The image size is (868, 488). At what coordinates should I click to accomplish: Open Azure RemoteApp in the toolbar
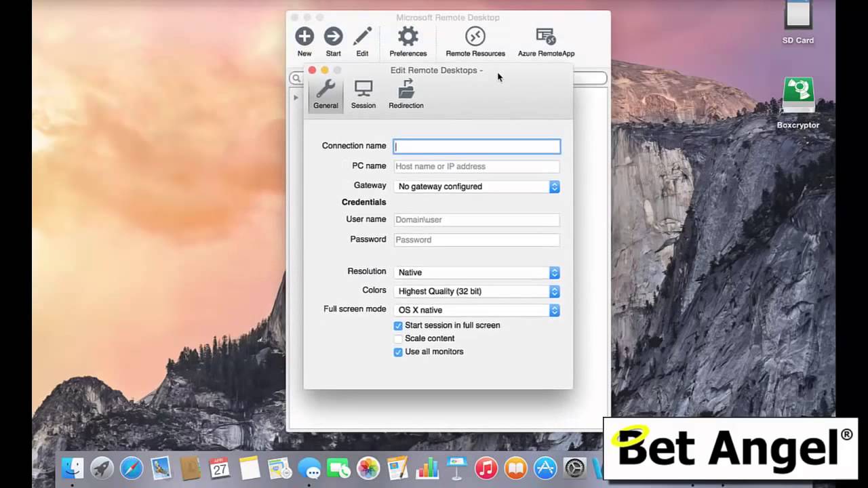(546, 37)
